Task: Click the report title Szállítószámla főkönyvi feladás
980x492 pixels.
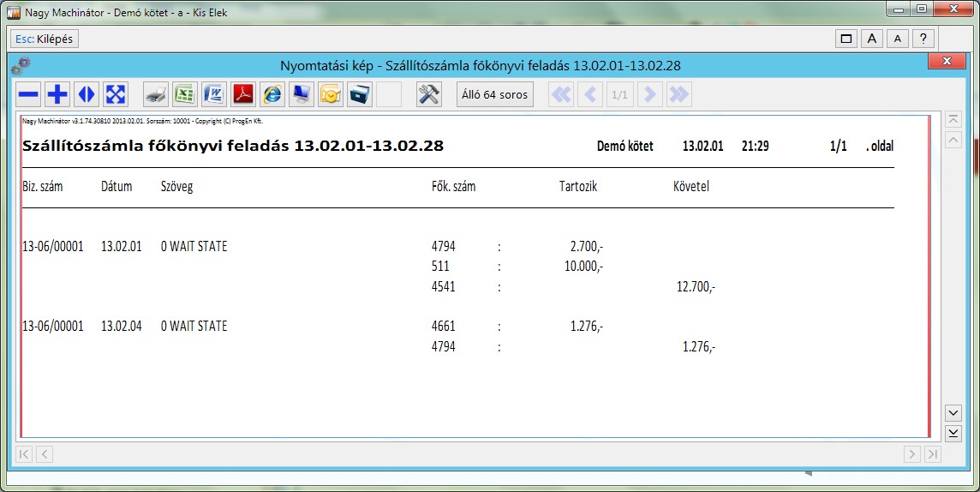Action: (x=233, y=147)
